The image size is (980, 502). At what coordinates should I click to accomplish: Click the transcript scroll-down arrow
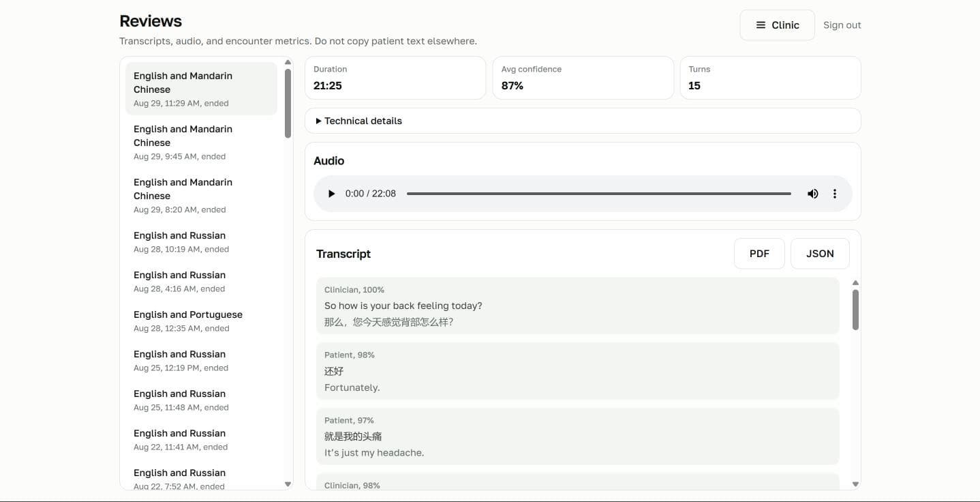point(855,484)
